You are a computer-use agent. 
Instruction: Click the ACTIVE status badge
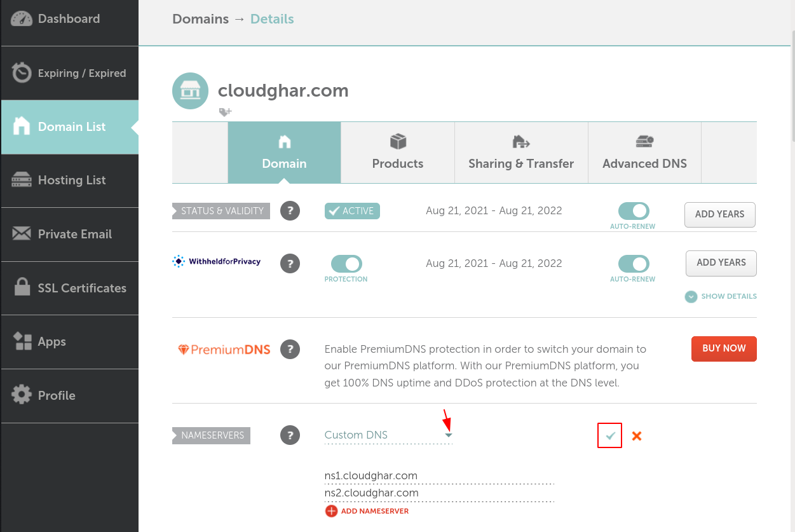(352, 211)
